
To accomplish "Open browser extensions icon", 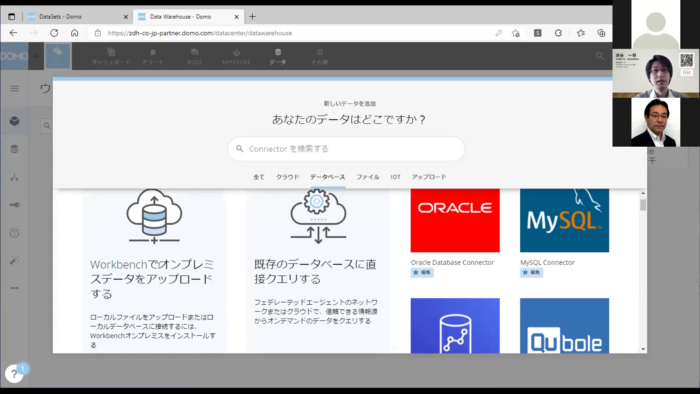I will pyautogui.click(x=558, y=33).
